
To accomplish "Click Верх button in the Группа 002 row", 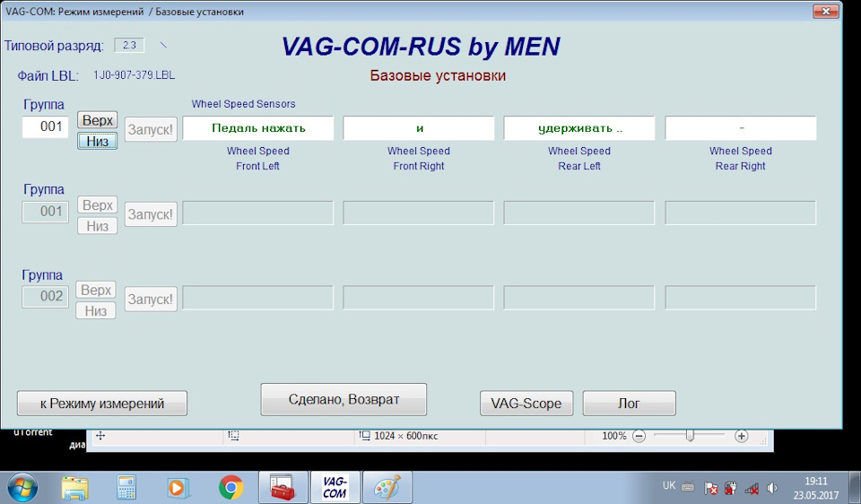I will pyautogui.click(x=96, y=290).
